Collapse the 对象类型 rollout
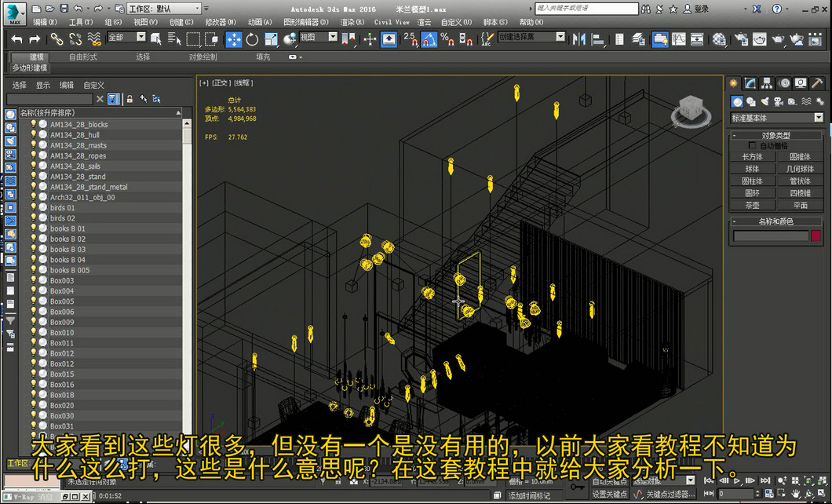The height and width of the screenshot is (504, 832). click(776, 136)
